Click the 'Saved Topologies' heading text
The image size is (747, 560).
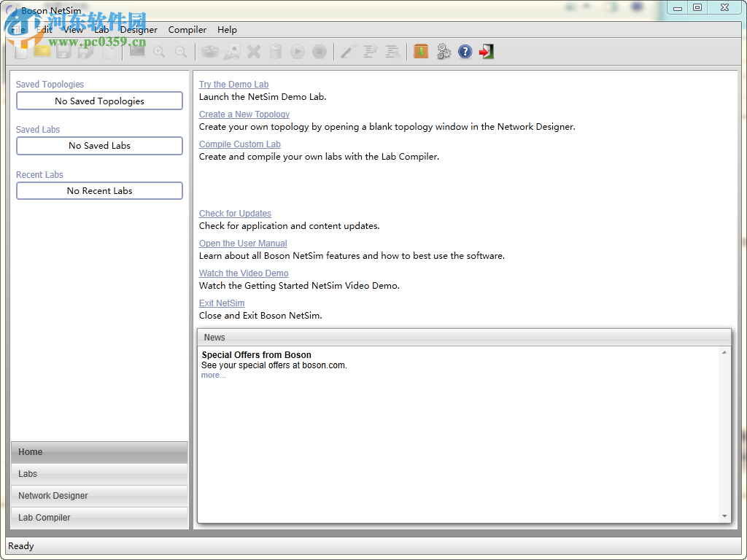point(50,85)
